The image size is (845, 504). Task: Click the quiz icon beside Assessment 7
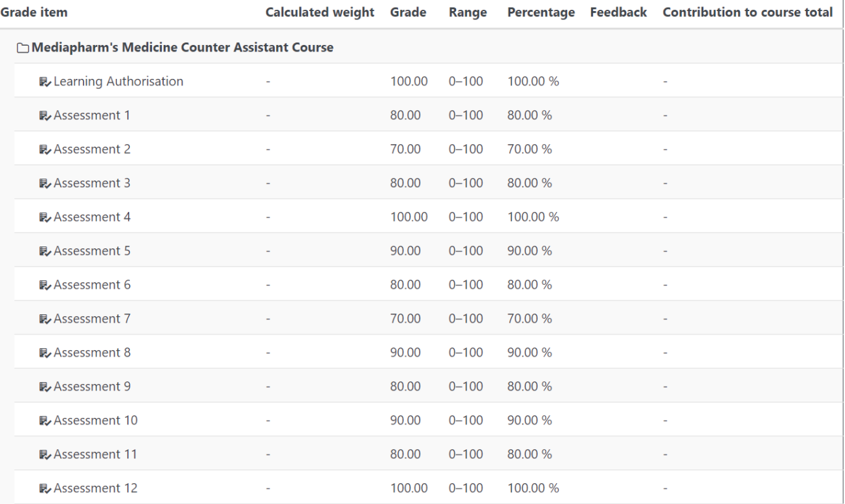point(45,319)
